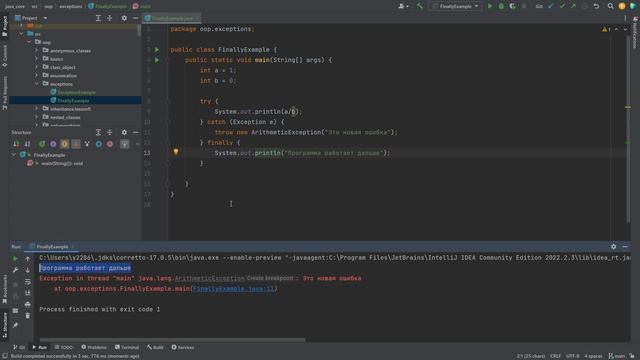
Task: Click the Stop process square in top toolbar
Action: pyautogui.click(x=524, y=6)
